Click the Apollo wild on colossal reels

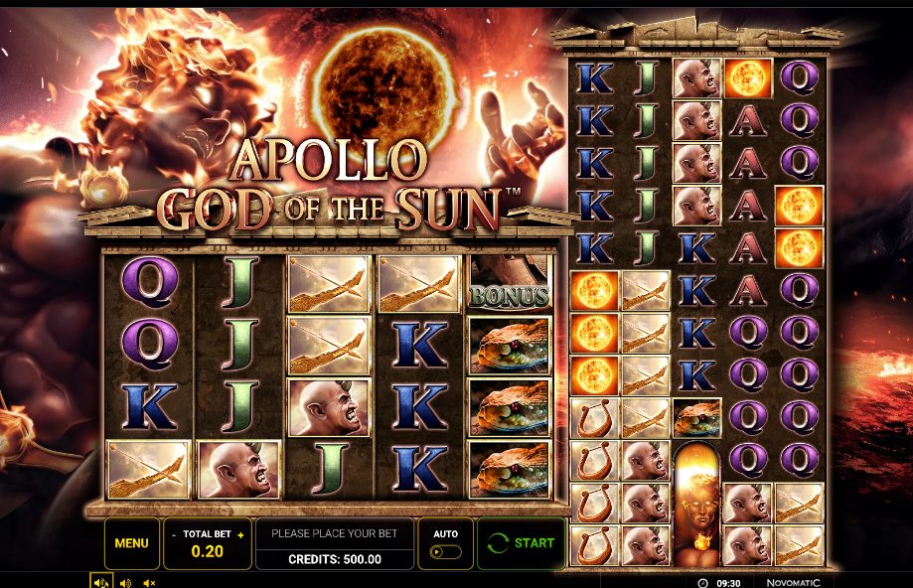coord(697,504)
